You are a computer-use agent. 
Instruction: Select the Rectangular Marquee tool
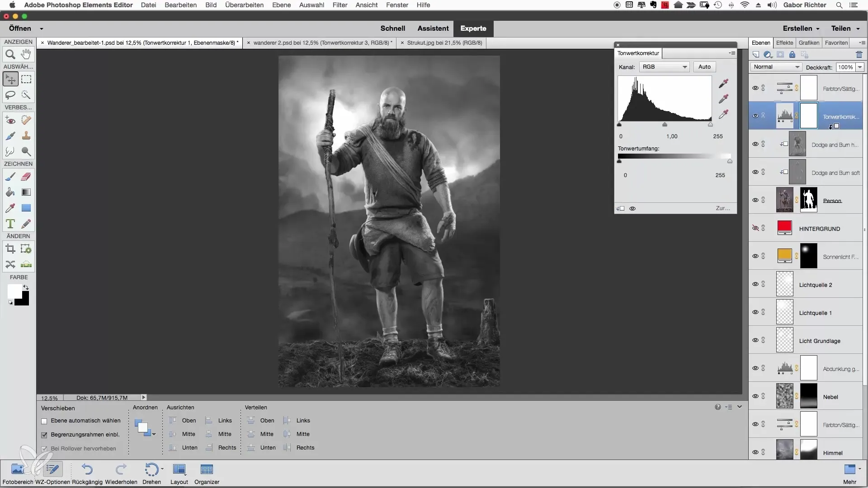(x=26, y=79)
